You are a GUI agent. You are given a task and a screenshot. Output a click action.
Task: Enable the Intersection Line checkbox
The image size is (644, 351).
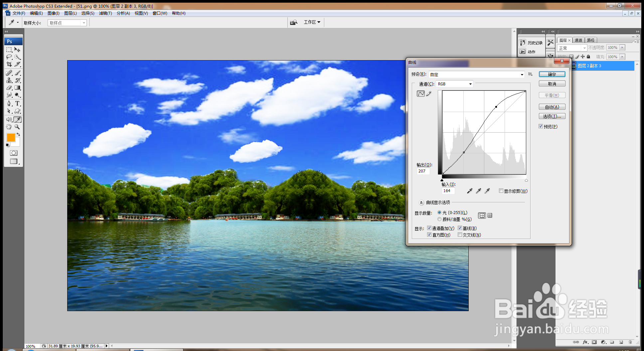click(460, 235)
